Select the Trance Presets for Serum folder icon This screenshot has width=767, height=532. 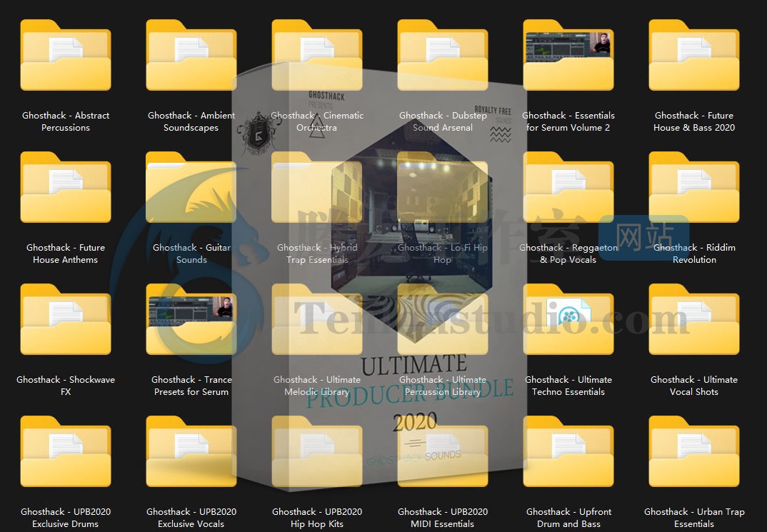pos(191,319)
